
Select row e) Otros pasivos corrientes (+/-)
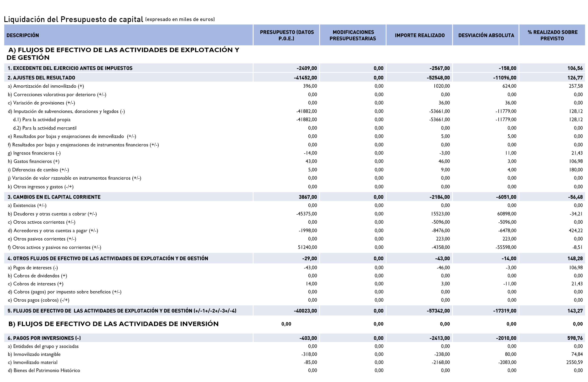click(294, 239)
